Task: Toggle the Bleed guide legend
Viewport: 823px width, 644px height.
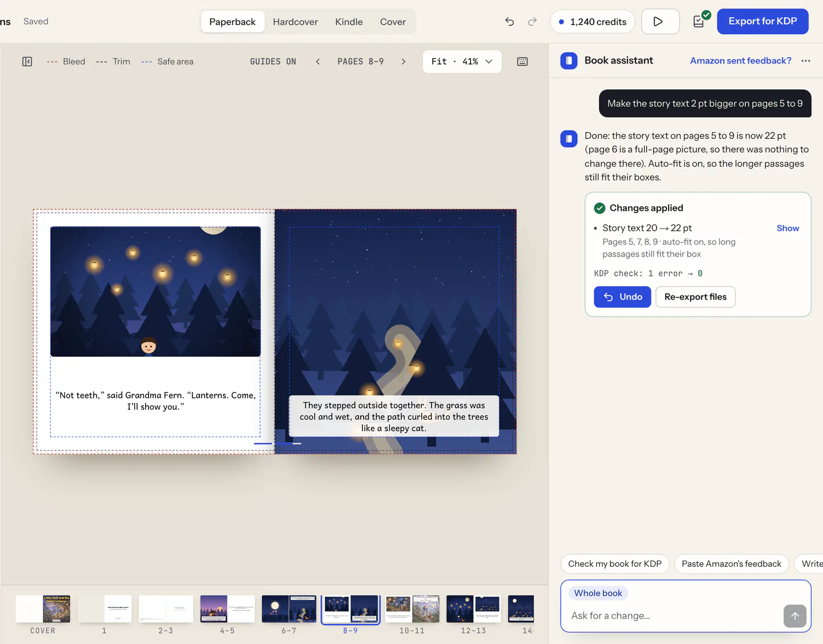Action: coord(66,62)
